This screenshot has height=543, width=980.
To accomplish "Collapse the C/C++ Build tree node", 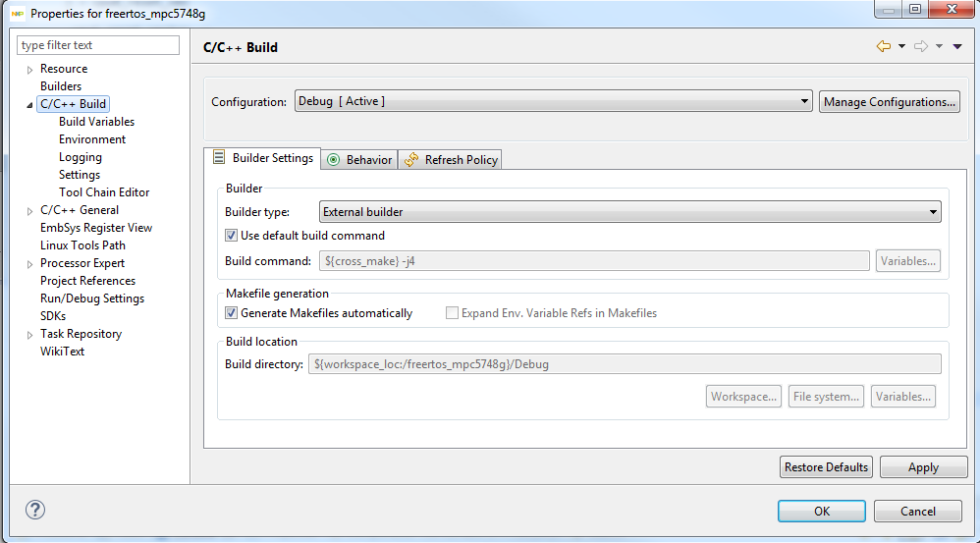I will tap(29, 105).
